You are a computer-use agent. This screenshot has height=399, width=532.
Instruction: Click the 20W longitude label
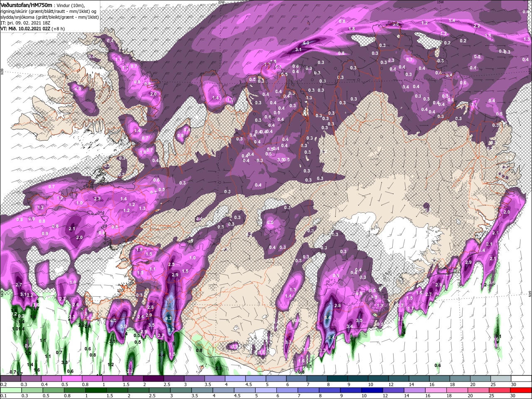(221, 2)
